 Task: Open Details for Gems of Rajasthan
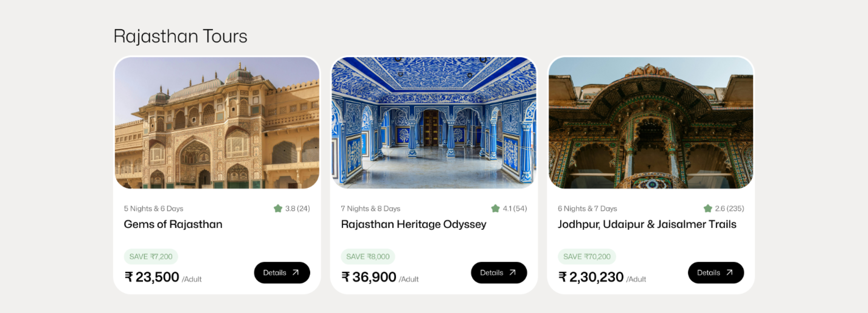coord(282,273)
